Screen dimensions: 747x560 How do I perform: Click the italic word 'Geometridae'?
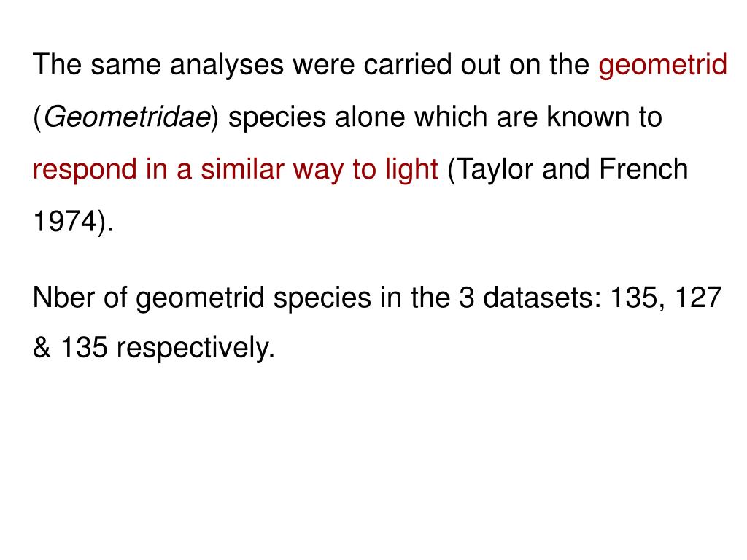[x=127, y=117]
